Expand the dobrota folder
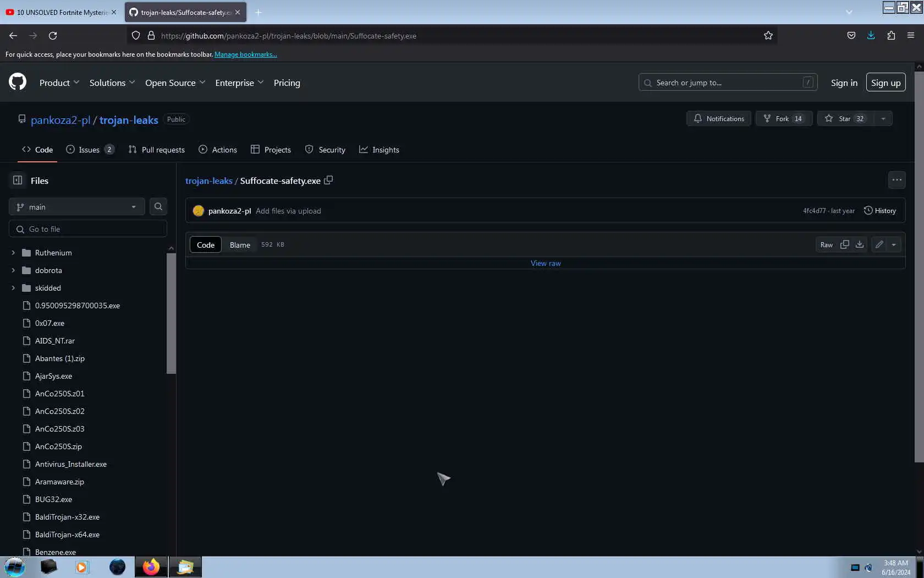The width and height of the screenshot is (924, 578). pyautogui.click(x=13, y=270)
